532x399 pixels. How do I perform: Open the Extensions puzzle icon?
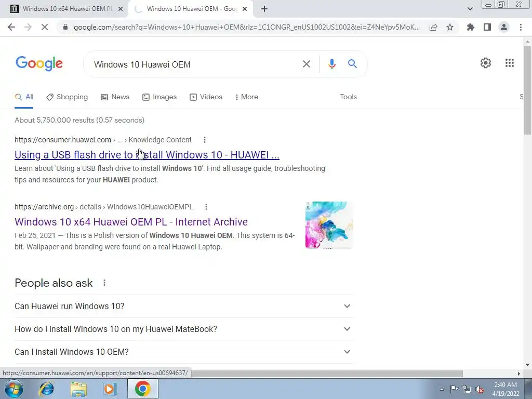(470, 27)
